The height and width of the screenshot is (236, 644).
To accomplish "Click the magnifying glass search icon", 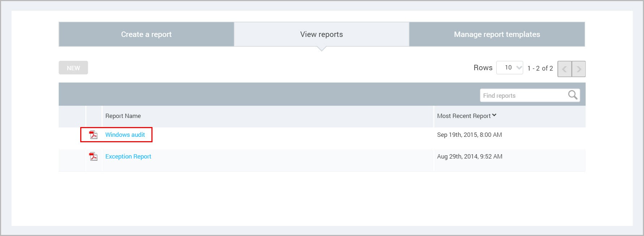I will (572, 95).
